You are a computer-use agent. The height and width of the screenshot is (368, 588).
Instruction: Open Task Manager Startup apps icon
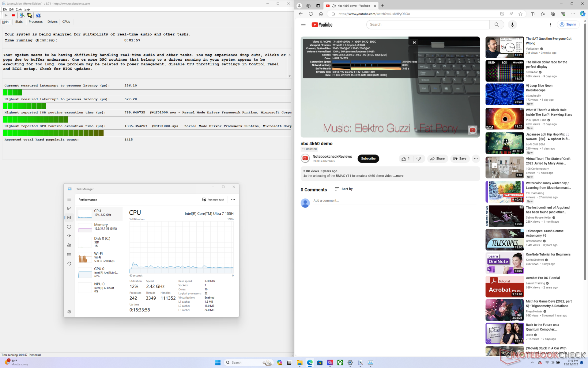coord(69,236)
